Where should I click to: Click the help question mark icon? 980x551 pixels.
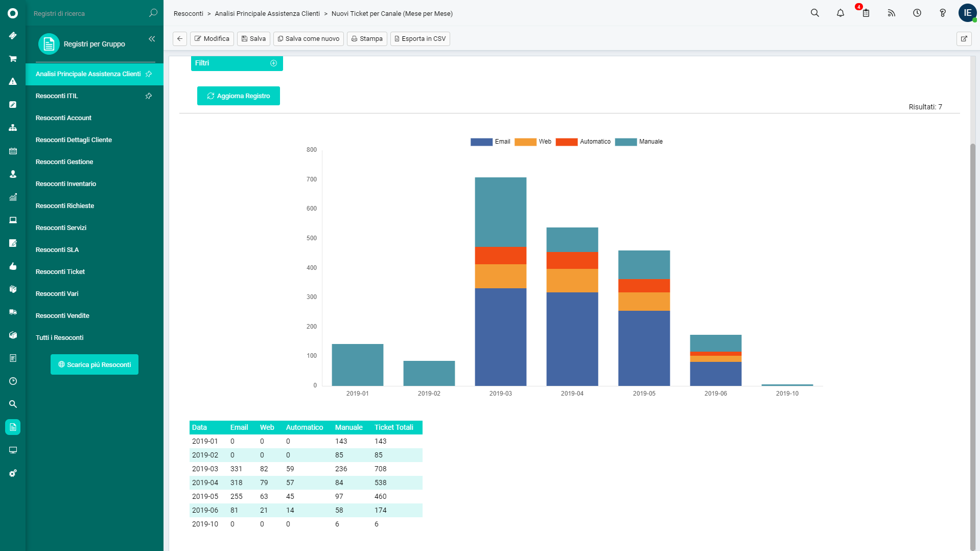coord(943,13)
